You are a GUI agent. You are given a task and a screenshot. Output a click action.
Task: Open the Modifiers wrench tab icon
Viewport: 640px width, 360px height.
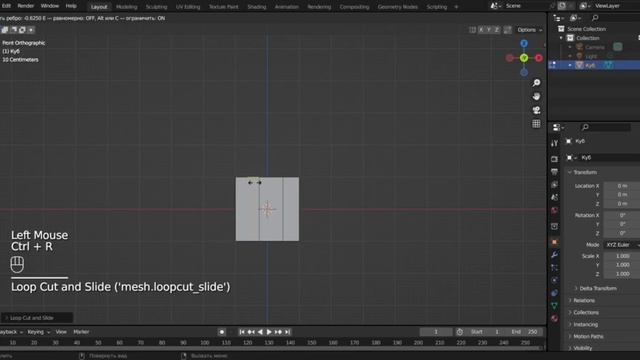click(554, 255)
